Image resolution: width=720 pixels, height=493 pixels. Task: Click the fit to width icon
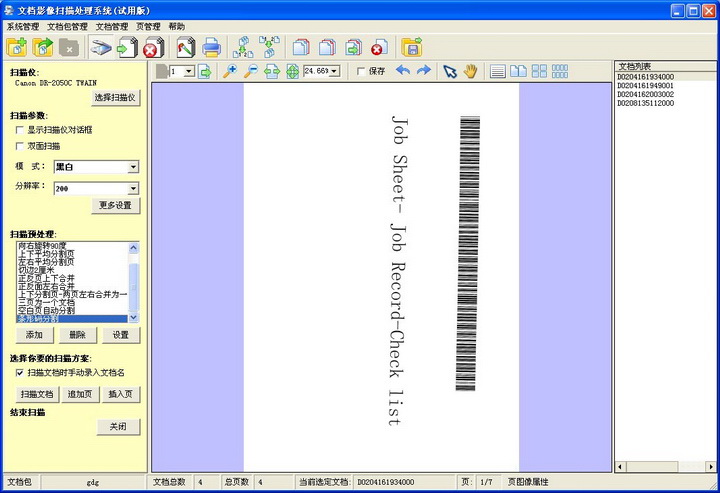pyautogui.click(x=272, y=72)
